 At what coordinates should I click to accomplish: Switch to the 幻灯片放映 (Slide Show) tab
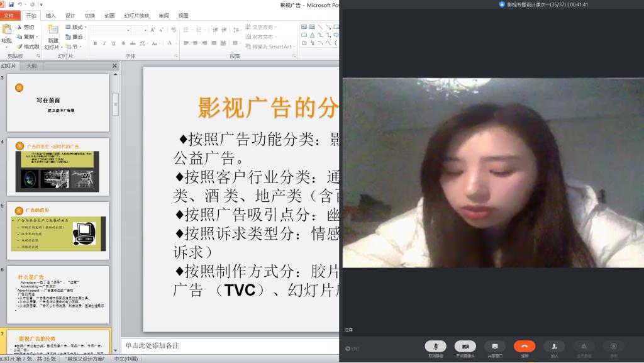point(136,16)
